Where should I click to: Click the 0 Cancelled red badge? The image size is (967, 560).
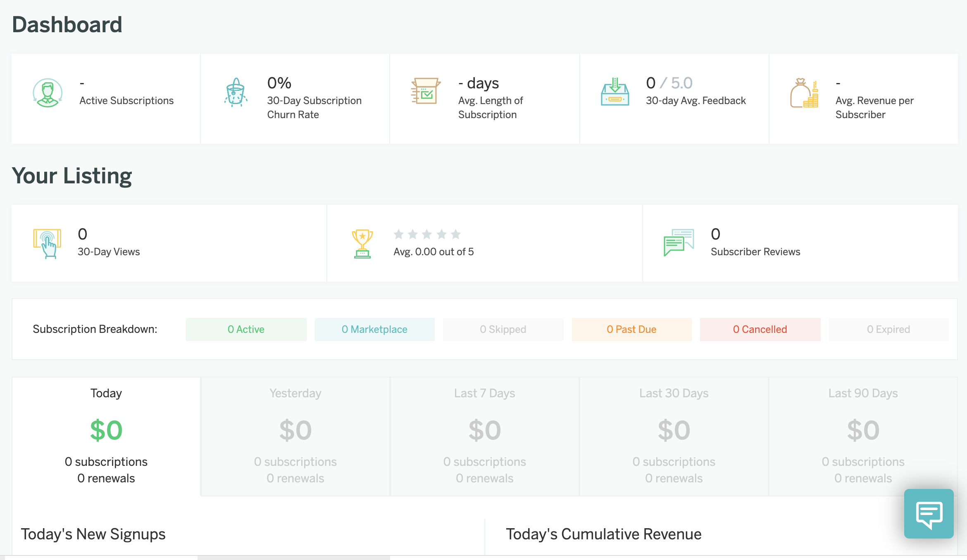(x=760, y=330)
